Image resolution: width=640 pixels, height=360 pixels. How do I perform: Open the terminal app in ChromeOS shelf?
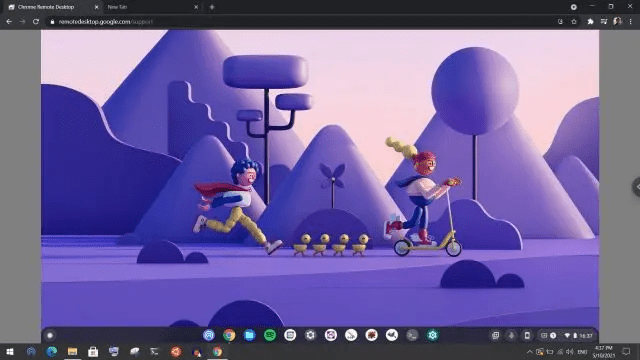pyautogui.click(x=412, y=335)
